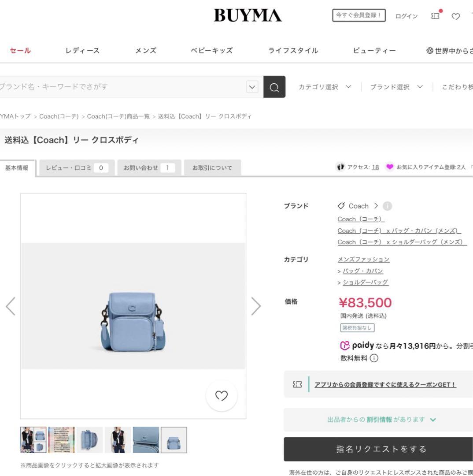This screenshot has width=473, height=476.
Task: Open favorites heart icon in header
Action: pos(456,16)
